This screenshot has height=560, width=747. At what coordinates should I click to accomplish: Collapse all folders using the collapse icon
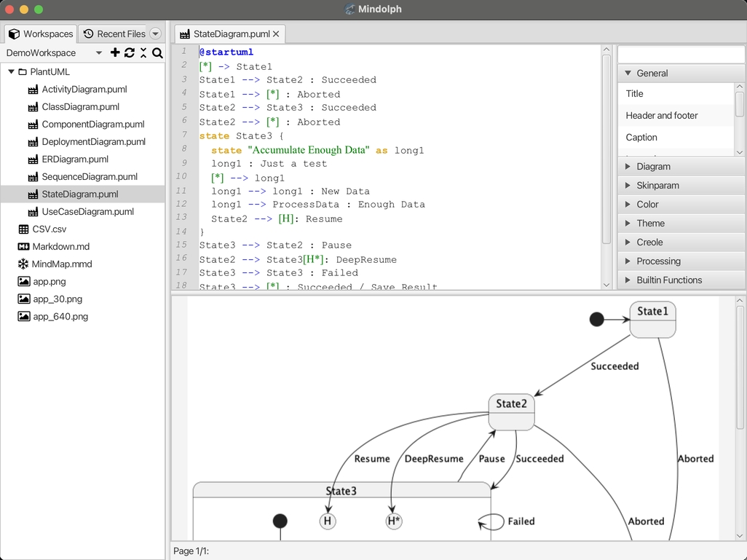click(143, 52)
